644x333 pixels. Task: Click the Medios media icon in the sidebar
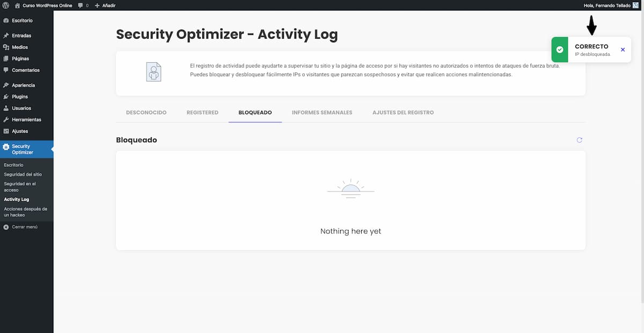(5, 47)
